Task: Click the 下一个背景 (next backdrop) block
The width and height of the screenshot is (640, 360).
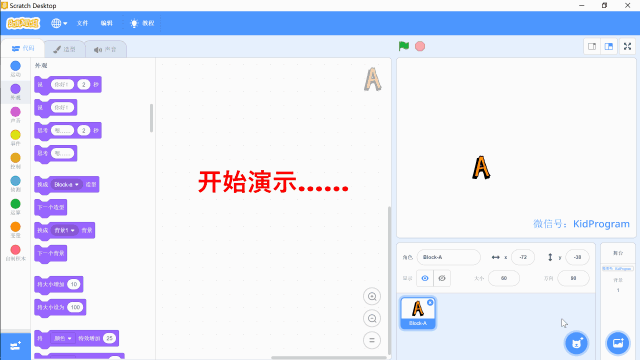Action: point(51,253)
